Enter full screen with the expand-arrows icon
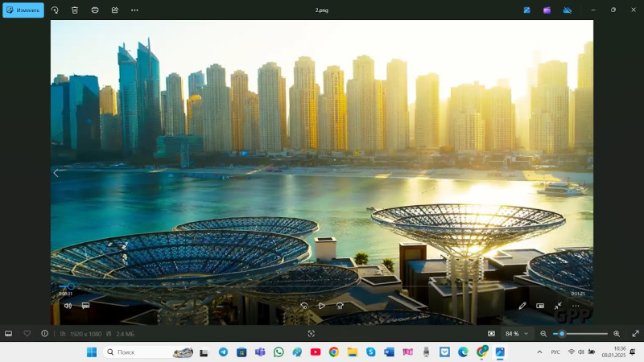 point(635,333)
